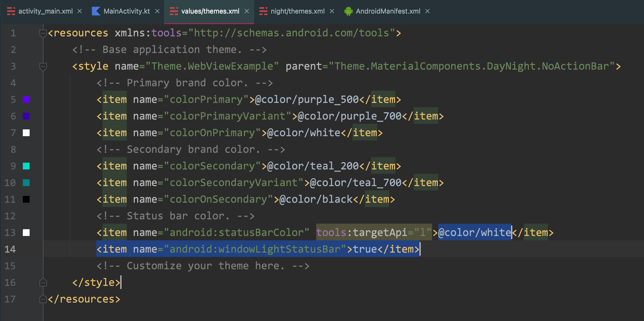The height and width of the screenshot is (321, 644).
Task: Close the AndroidManifest.xml tab
Action: (x=427, y=11)
